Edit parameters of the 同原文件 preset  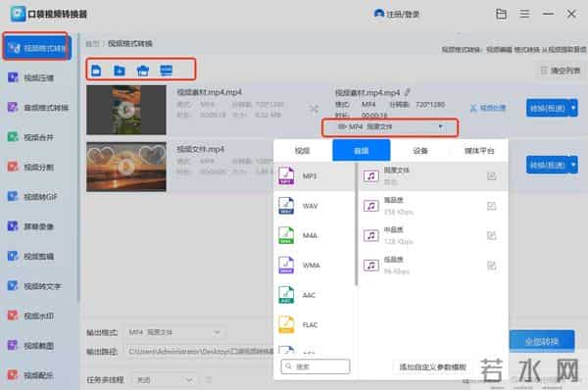click(491, 175)
